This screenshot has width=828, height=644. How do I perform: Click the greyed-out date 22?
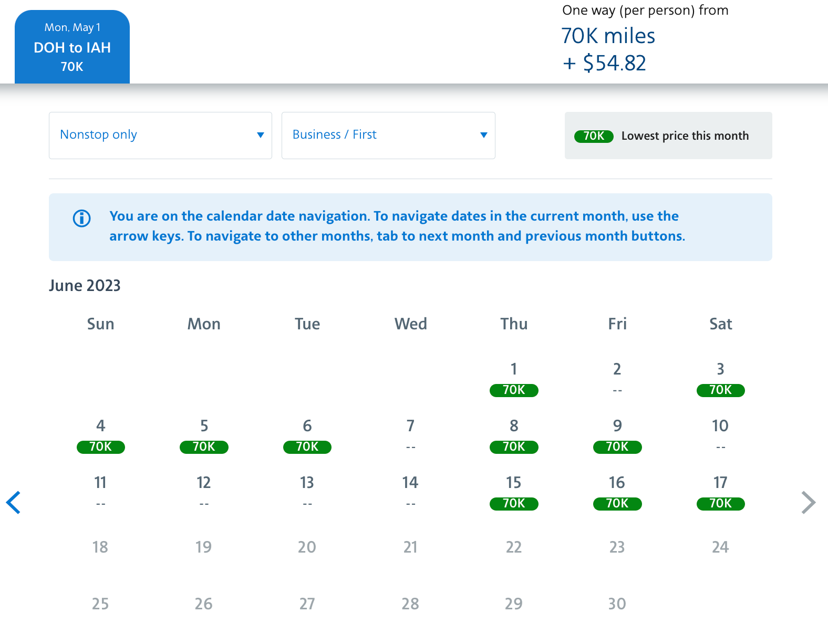pyautogui.click(x=514, y=547)
